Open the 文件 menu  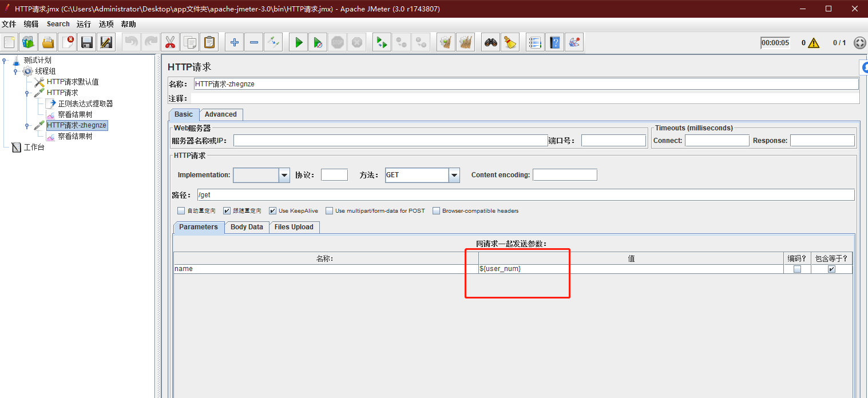tap(9, 24)
